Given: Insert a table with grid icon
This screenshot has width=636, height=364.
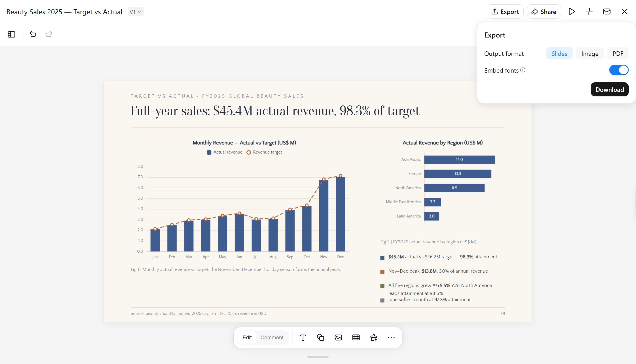Looking at the screenshot, I should (x=356, y=338).
